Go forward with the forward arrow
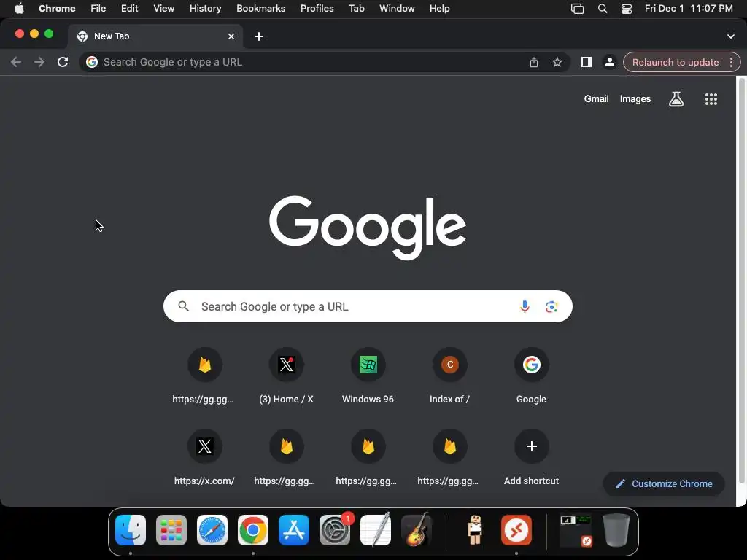This screenshot has width=747, height=560. click(39, 62)
